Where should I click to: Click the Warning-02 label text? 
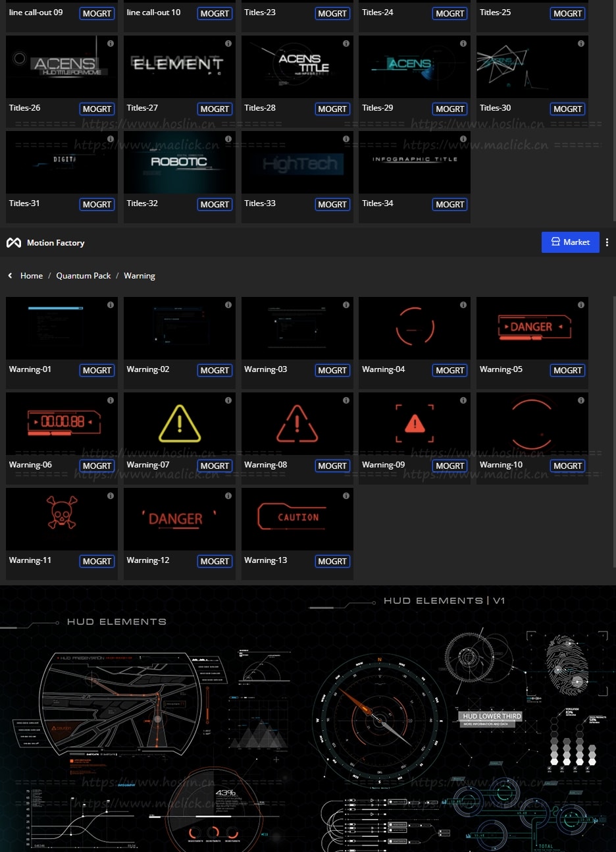[148, 369]
